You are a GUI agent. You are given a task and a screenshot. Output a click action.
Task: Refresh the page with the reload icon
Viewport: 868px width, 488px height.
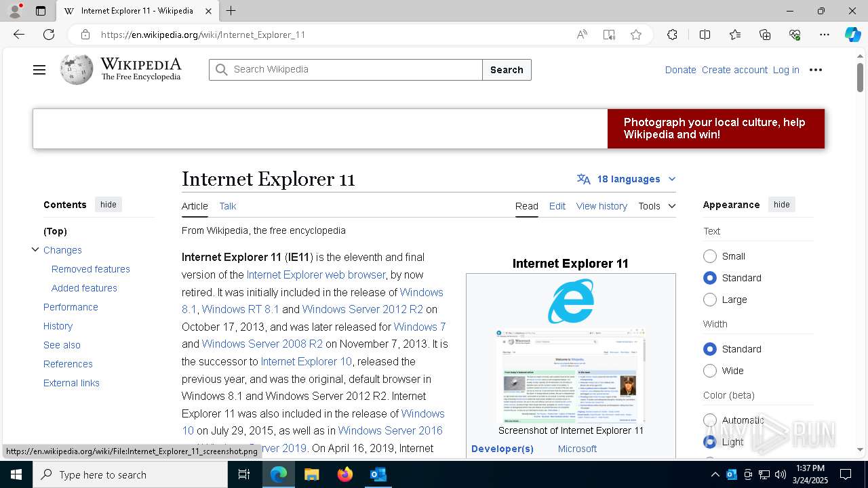pyautogui.click(x=49, y=35)
